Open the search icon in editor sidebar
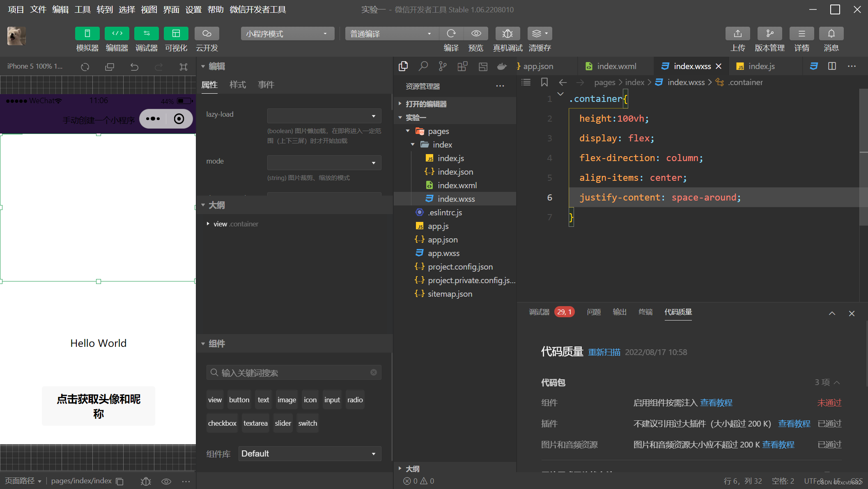Image resolution: width=868 pixels, height=489 pixels. pos(423,66)
